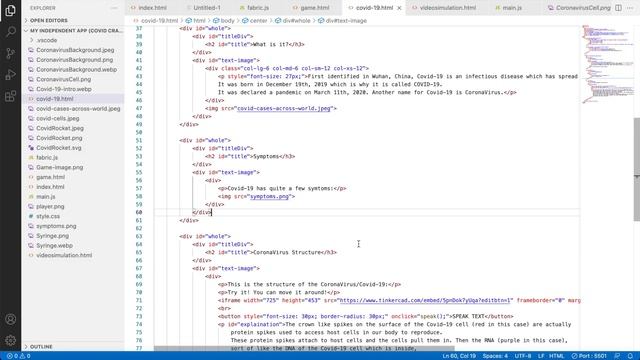The height and width of the screenshot is (360, 640).
Task: Click the notifications bell in status bar
Action: pos(630,356)
